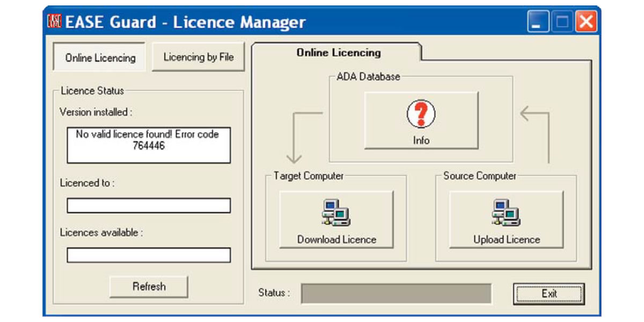The width and height of the screenshot is (644, 322).
Task: Click the Upload Licence computer icon
Action: (507, 213)
